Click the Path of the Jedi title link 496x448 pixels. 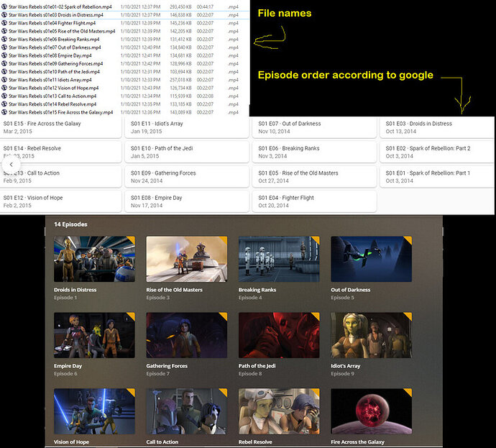click(x=257, y=366)
